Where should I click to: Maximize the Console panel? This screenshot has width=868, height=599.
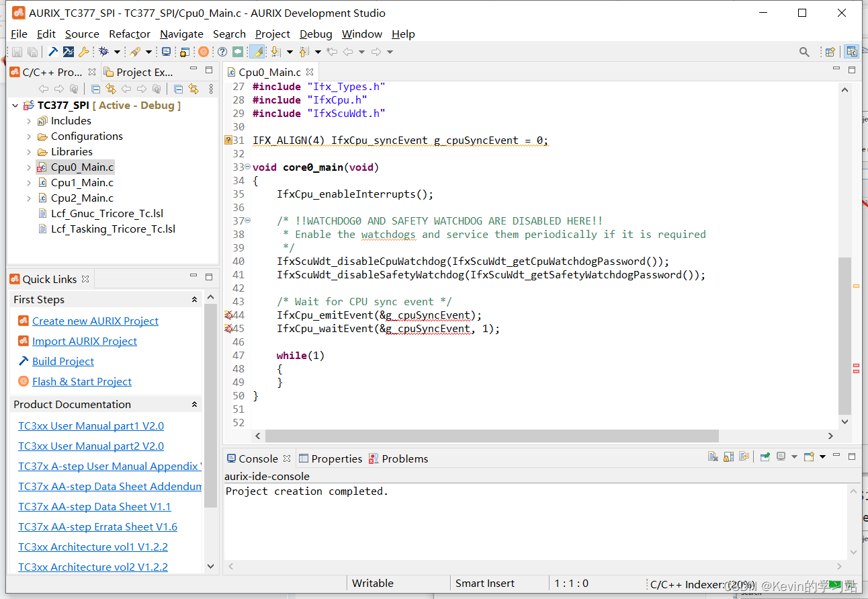852,457
